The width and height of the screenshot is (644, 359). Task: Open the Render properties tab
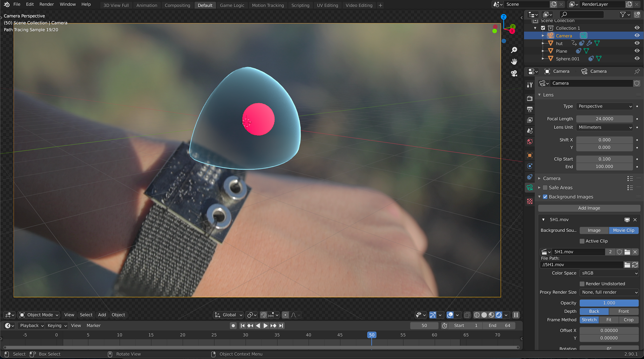530,99
